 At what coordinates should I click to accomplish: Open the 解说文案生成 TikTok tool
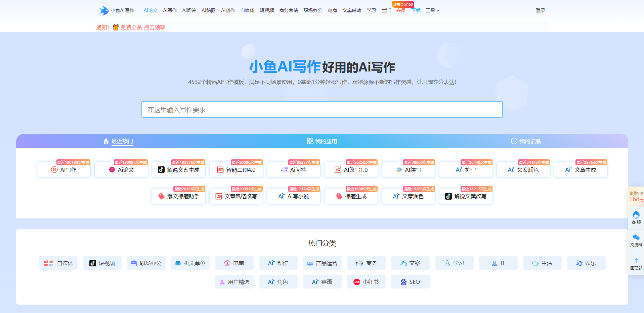[179, 170]
